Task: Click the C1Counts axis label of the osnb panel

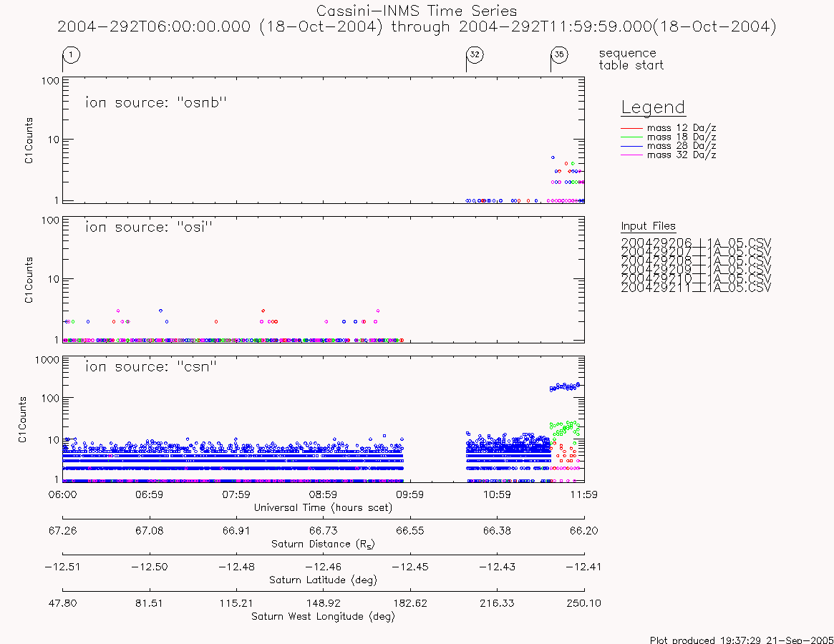Action: pyautogui.click(x=29, y=140)
